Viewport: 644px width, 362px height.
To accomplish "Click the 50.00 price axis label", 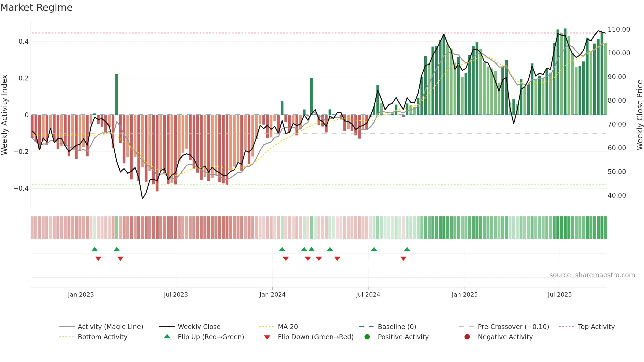I will (617, 172).
